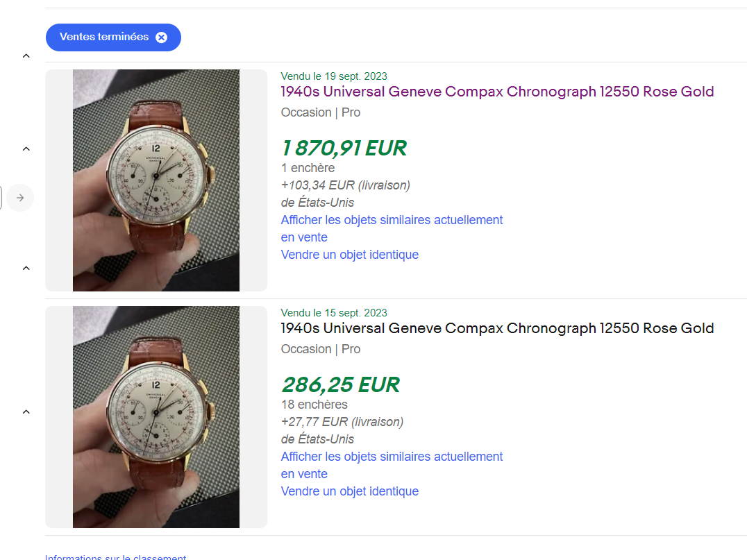Open the Informations sur le classement link
Viewport: 747px width, 560px height.
[x=115, y=557]
